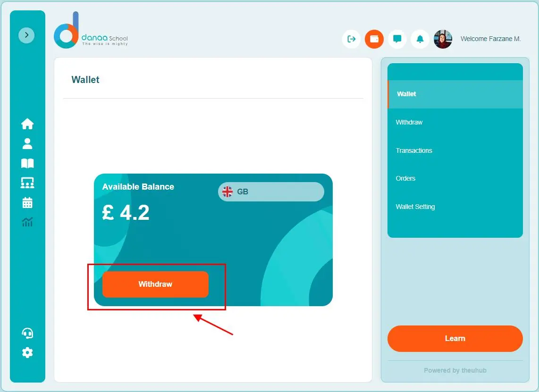
Task: Open the headset support icon
Action: coord(27,333)
